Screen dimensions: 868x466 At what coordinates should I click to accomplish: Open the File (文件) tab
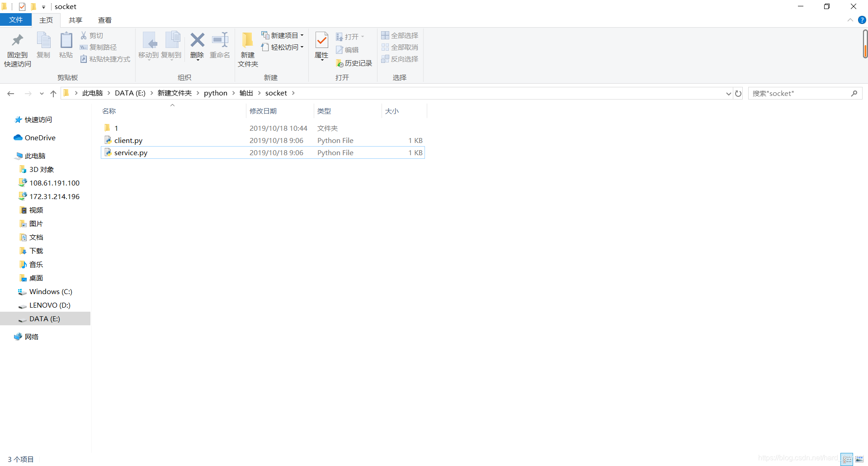16,20
